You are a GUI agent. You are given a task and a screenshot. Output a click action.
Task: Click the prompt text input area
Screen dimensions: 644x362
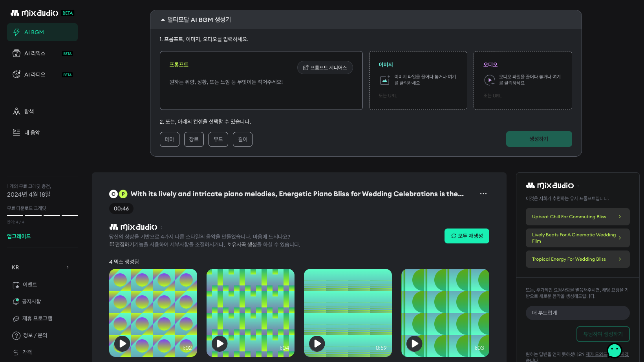(261, 90)
